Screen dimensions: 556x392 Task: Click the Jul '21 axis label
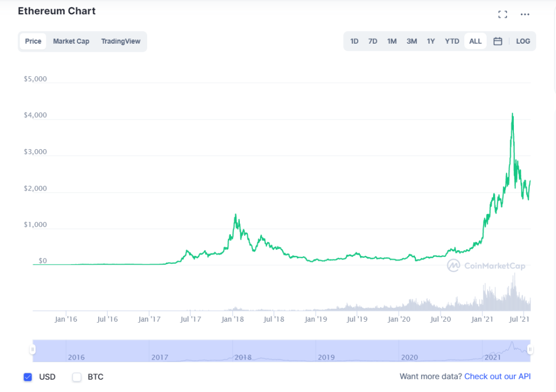click(519, 319)
